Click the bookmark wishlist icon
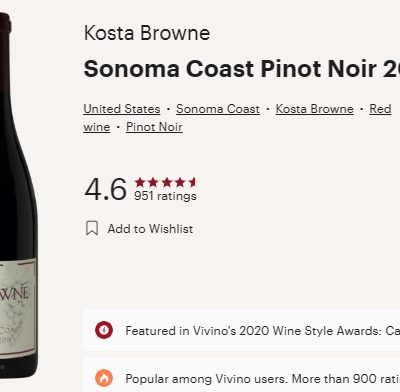This screenshot has width=400, height=392. coord(92,228)
